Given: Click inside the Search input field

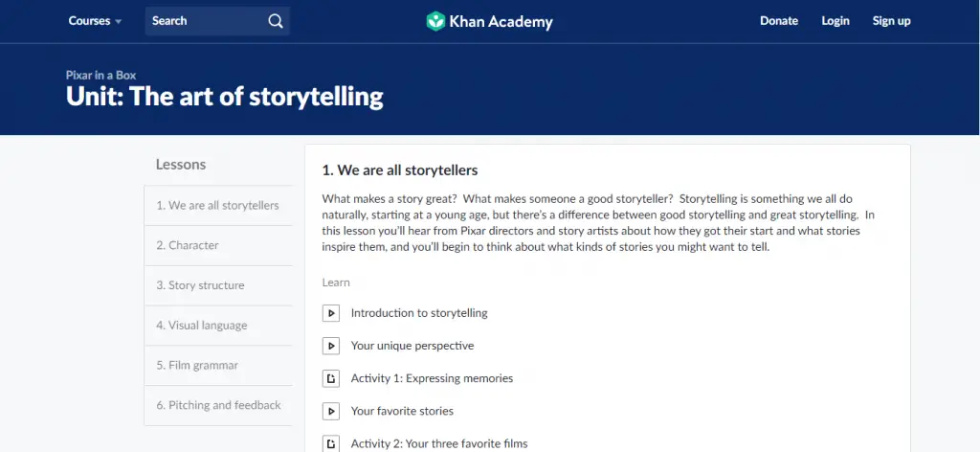Looking at the screenshot, I should coord(207,21).
